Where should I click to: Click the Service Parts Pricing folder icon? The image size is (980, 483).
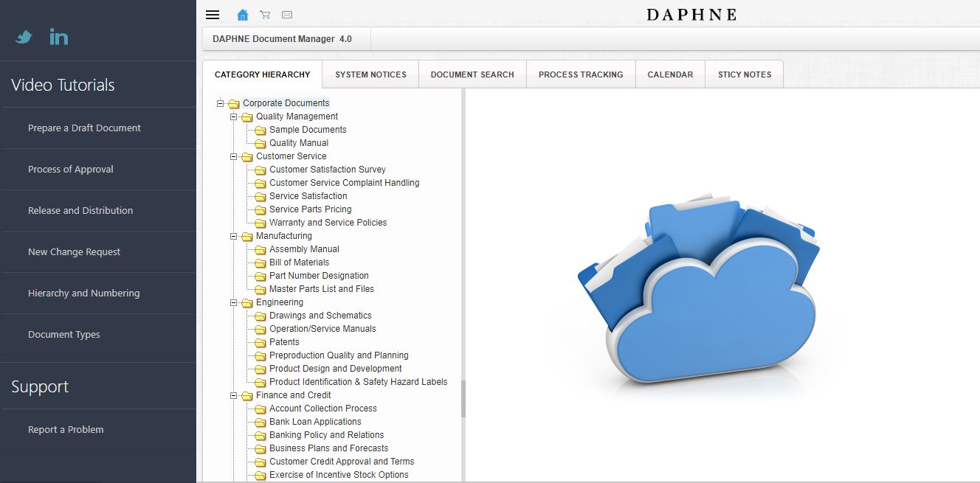coord(260,210)
